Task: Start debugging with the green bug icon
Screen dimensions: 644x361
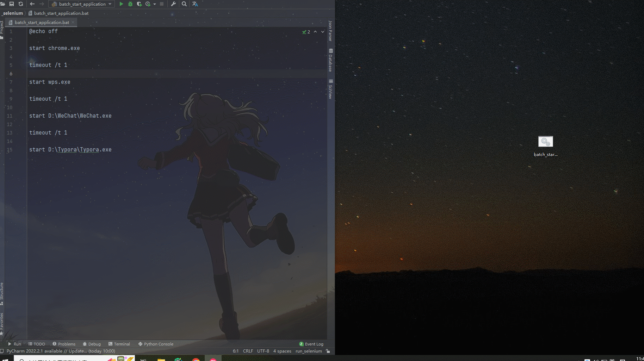Action: (x=130, y=4)
